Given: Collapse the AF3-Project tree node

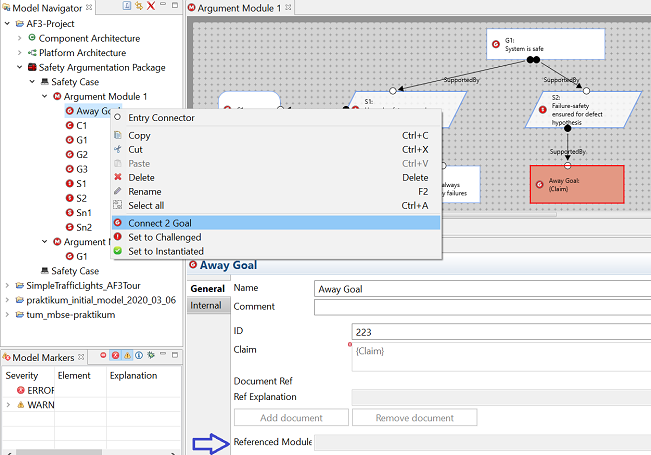Looking at the screenshot, I should click(x=7, y=24).
